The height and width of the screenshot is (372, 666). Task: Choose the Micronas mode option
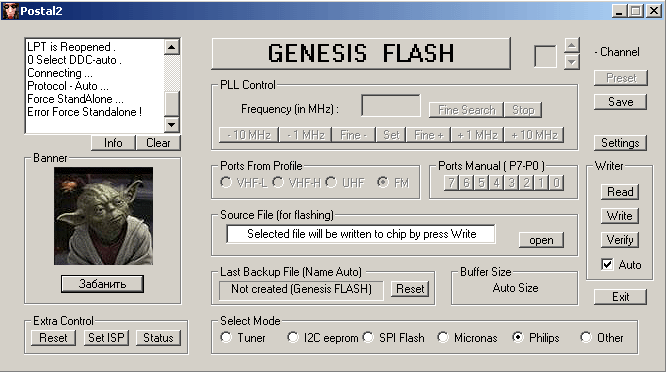coord(443,338)
